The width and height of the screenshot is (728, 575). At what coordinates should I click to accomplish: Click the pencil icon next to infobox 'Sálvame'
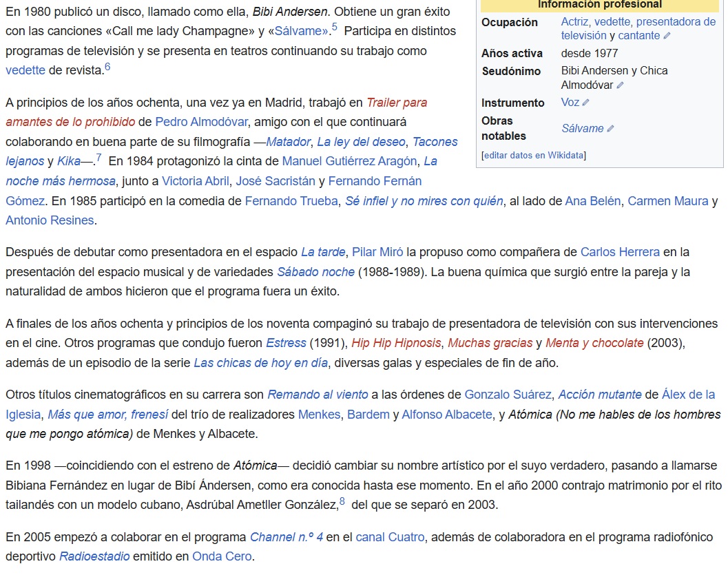[610, 129]
